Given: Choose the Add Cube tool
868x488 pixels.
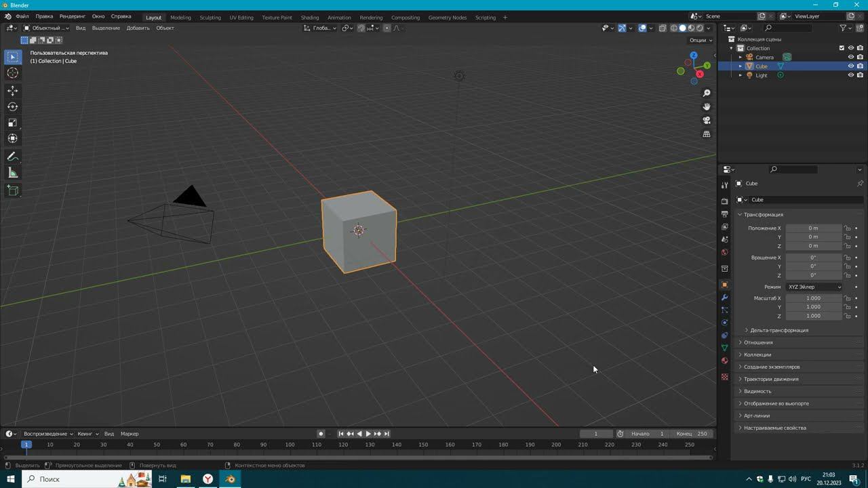Looking at the screenshot, I should coord(12,190).
